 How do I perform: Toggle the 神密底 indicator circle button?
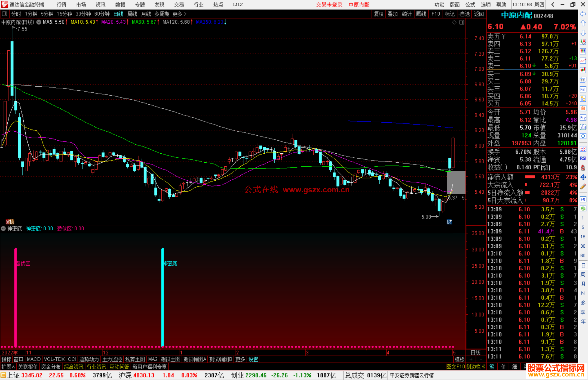pyautogui.click(x=3, y=229)
